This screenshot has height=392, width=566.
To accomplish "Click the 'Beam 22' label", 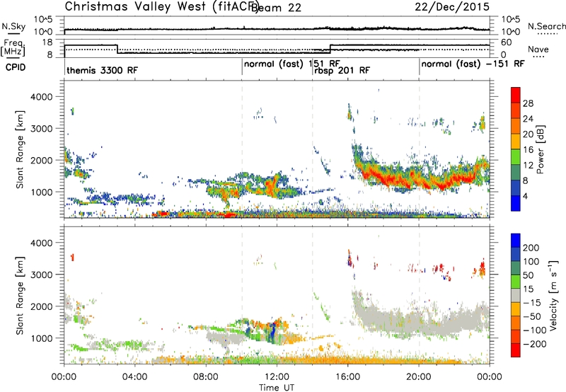I will (x=276, y=8).
